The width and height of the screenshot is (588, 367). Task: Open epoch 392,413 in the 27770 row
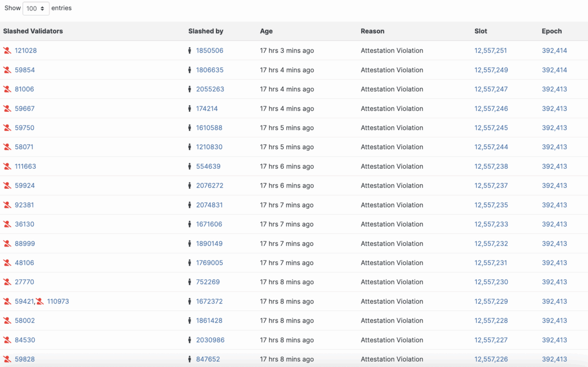click(554, 282)
